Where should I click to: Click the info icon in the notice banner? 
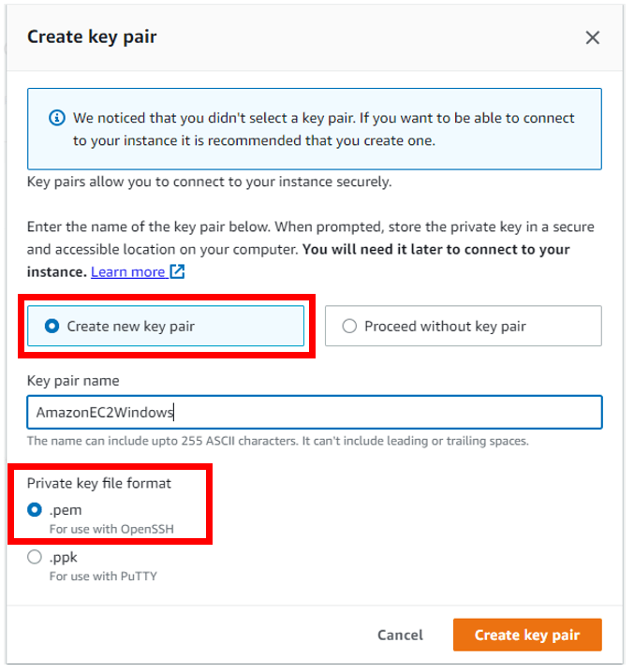pos(57,119)
